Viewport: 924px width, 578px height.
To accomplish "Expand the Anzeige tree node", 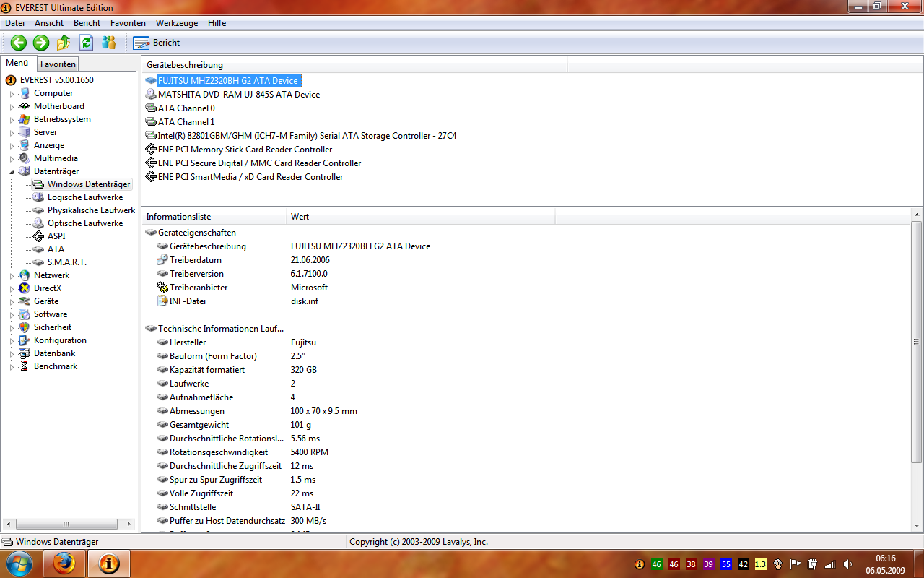I will coord(12,145).
